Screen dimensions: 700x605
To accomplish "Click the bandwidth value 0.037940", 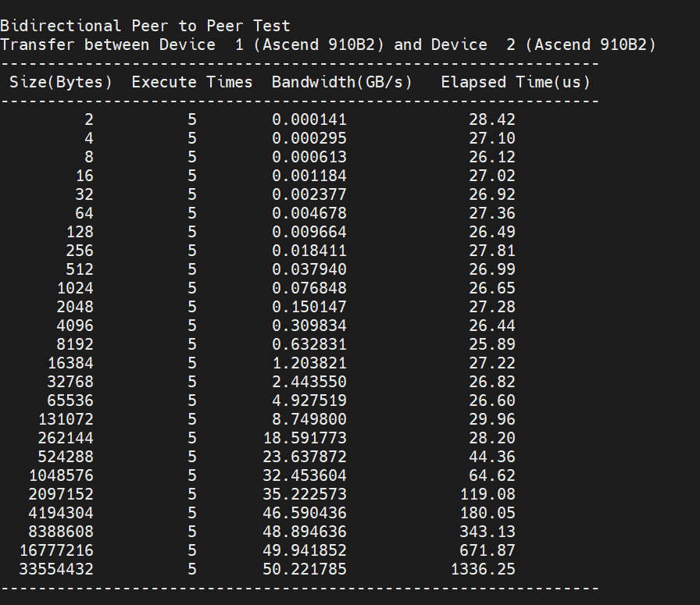I will 309,269.
